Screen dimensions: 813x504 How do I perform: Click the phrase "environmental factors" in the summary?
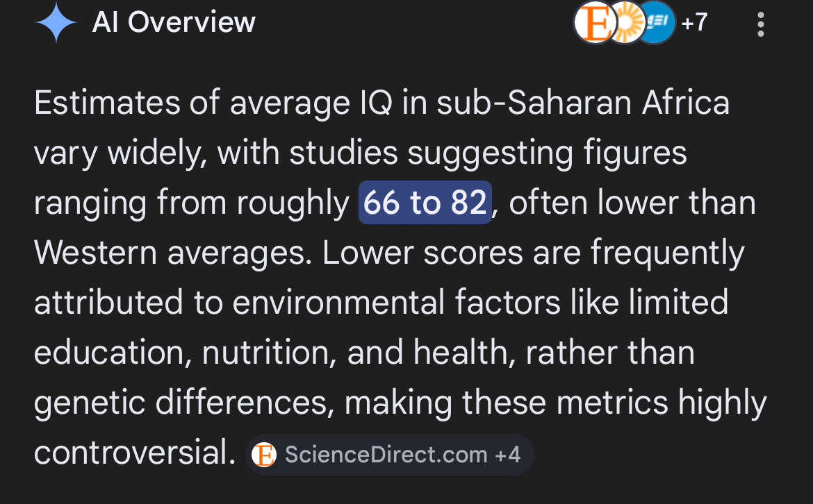coord(397,303)
